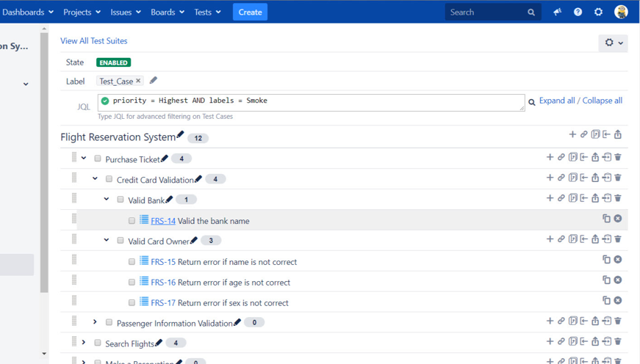Add a sub-suite to Flight Reservation System via plus icon
This screenshot has width=640, height=364.
coord(572,134)
